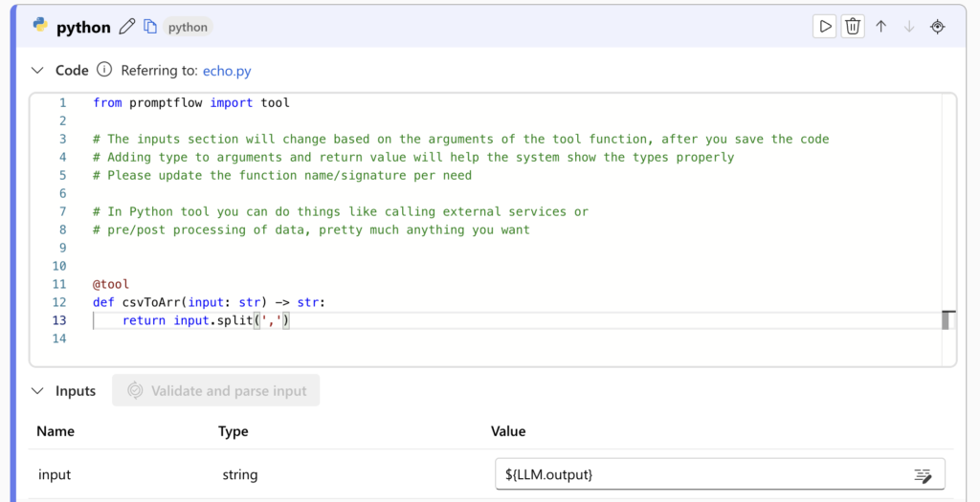Run the python node with the play icon
The image size is (980, 502).
(x=824, y=27)
